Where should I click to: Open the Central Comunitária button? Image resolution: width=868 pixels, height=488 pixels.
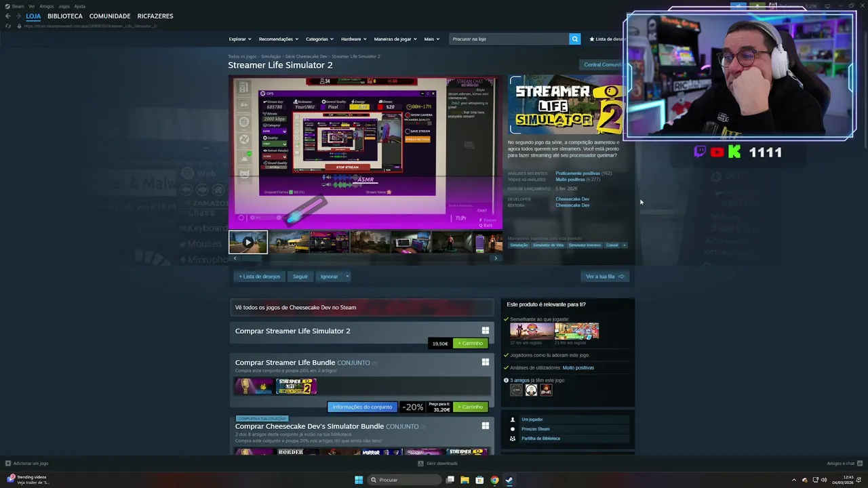click(603, 64)
